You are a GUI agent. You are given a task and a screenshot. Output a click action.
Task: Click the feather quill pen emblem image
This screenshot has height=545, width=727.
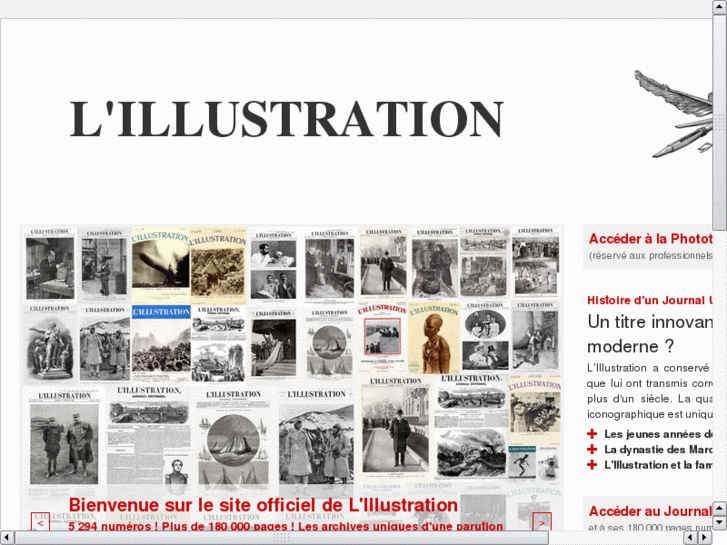(x=673, y=114)
